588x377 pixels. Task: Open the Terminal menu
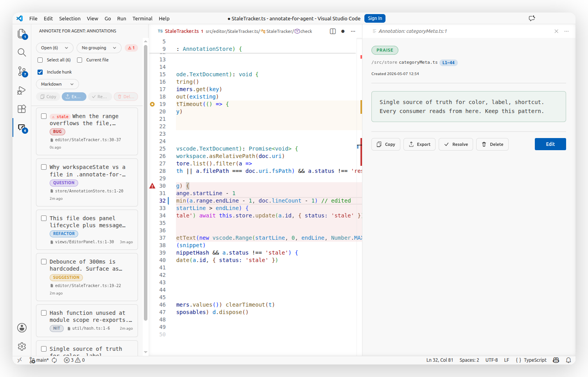(142, 18)
